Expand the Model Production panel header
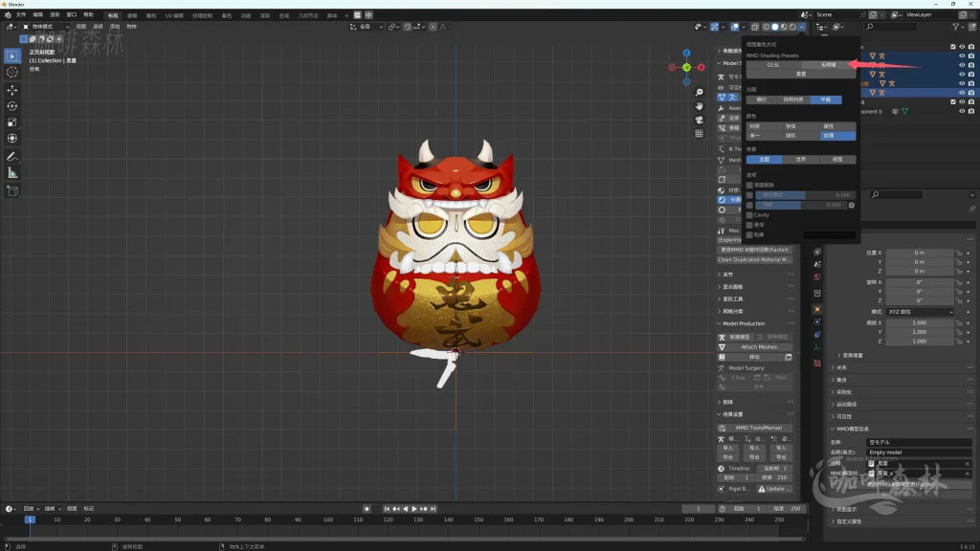Screen dimensions: 980x551 [x=746, y=323]
